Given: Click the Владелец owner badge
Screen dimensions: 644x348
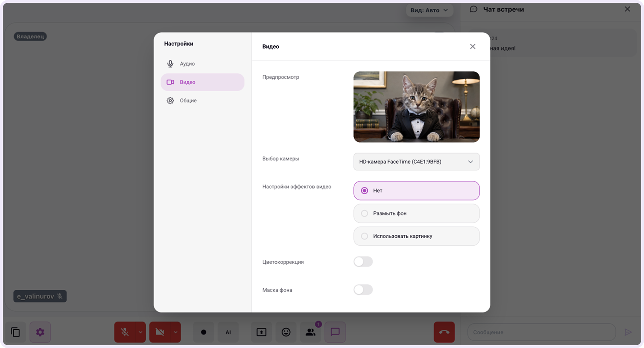Looking at the screenshot, I should tap(30, 37).
